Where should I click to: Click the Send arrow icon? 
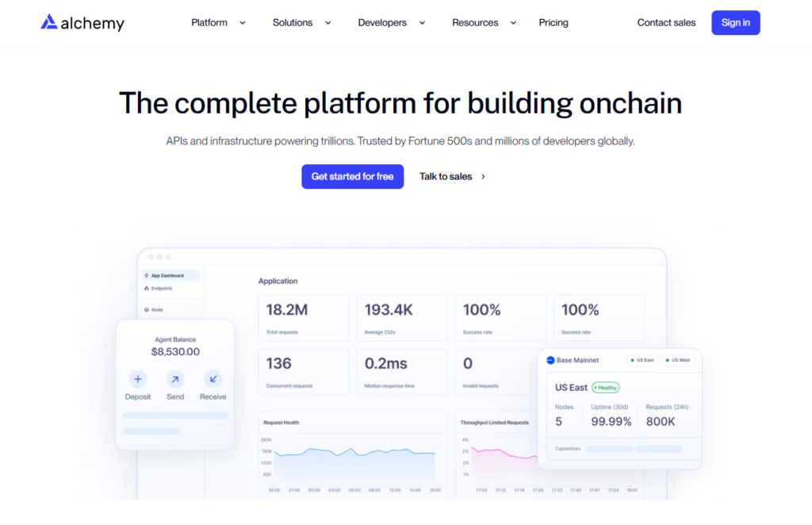pyautogui.click(x=175, y=379)
